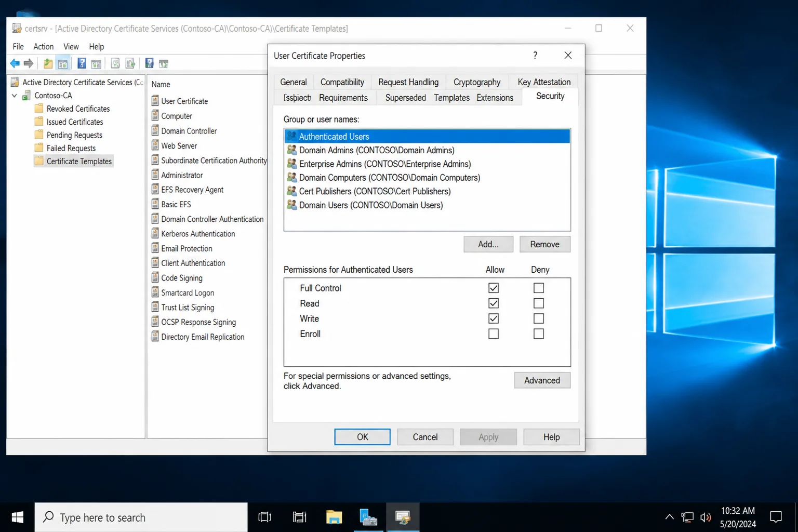Open the File menu

[18, 47]
